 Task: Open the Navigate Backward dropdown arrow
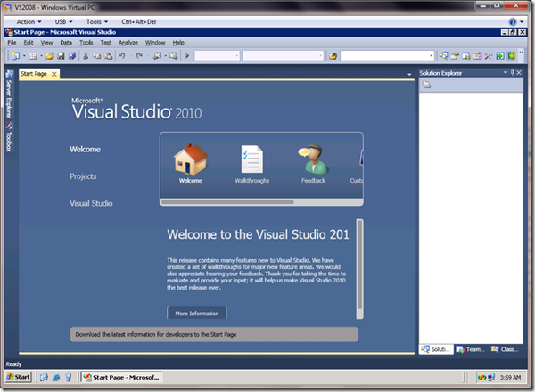coord(166,56)
